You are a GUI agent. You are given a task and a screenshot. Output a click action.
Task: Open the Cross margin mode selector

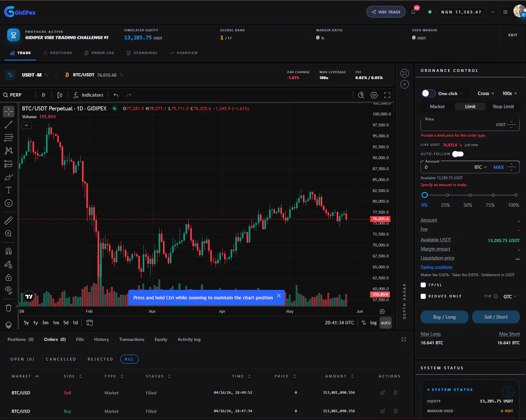tap(486, 94)
